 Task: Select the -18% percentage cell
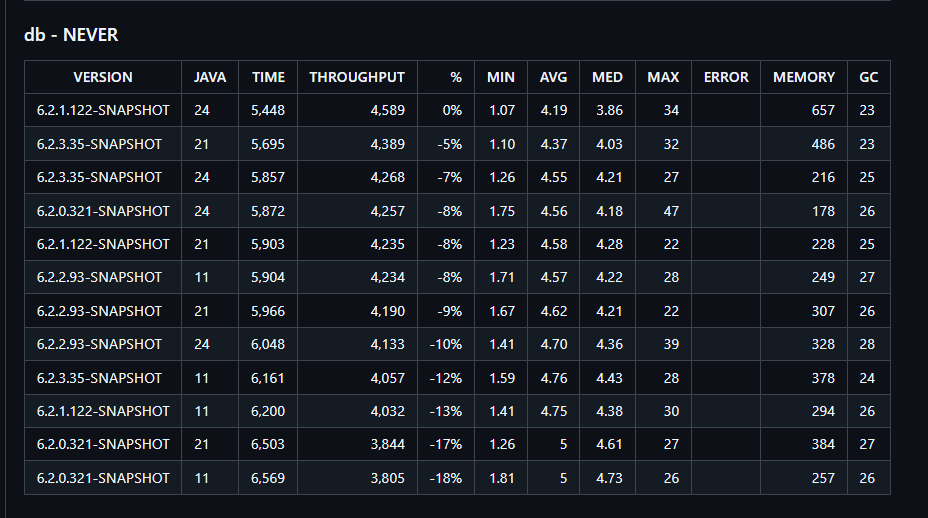click(x=446, y=478)
